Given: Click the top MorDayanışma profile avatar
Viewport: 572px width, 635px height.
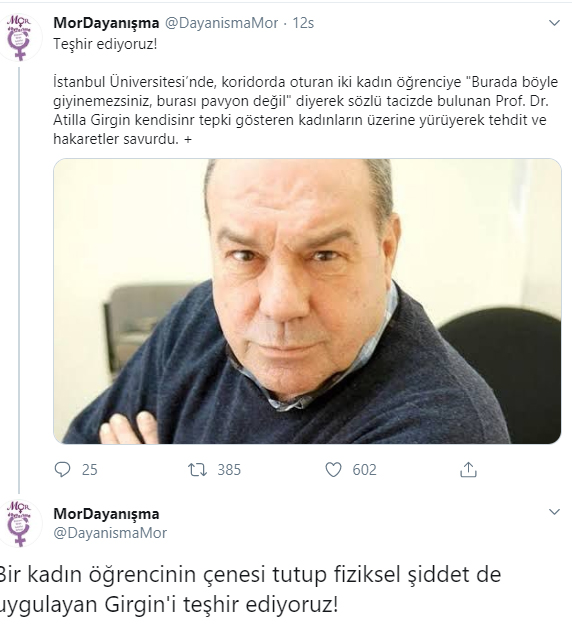Looking at the screenshot, I should (x=20, y=37).
